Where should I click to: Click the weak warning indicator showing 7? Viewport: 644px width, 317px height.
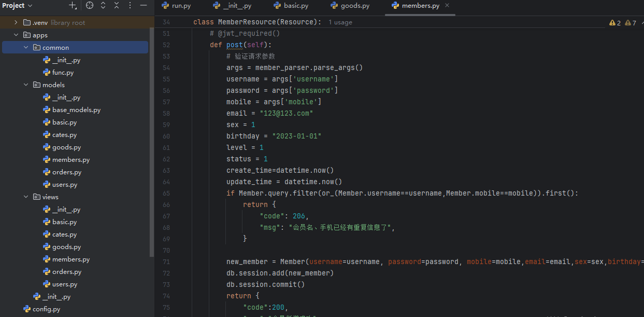click(630, 23)
